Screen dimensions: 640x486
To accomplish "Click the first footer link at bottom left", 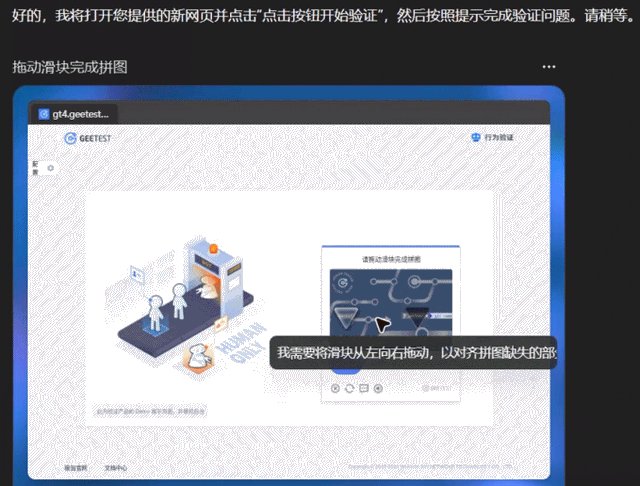I will click(76, 468).
